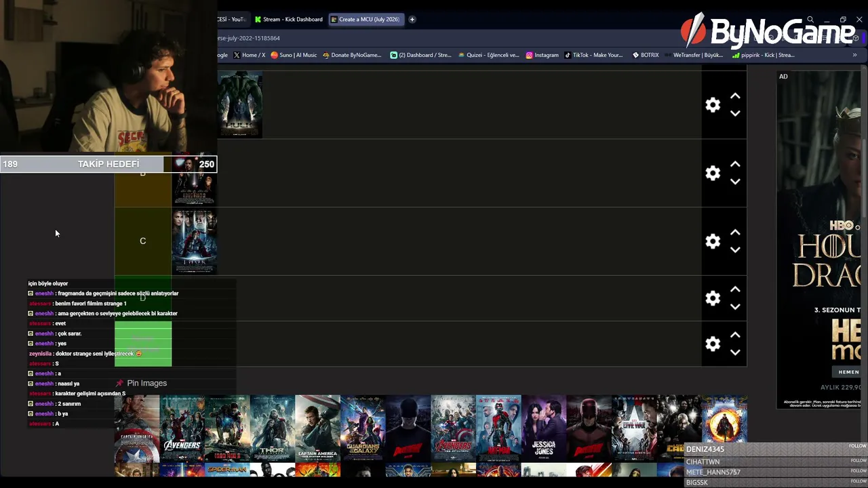Switch to the YouTube browser tab
Image resolution: width=868 pixels, height=488 pixels.
(233, 19)
